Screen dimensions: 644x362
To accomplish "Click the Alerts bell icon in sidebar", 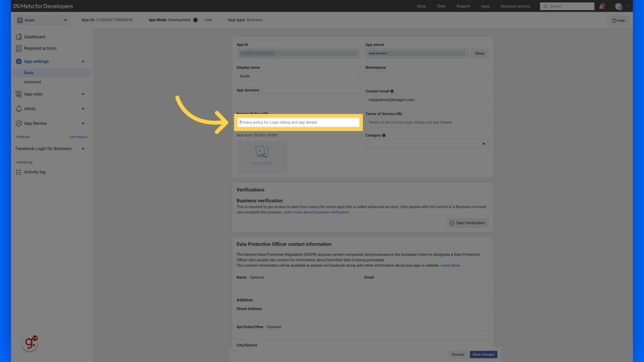I will tap(19, 109).
